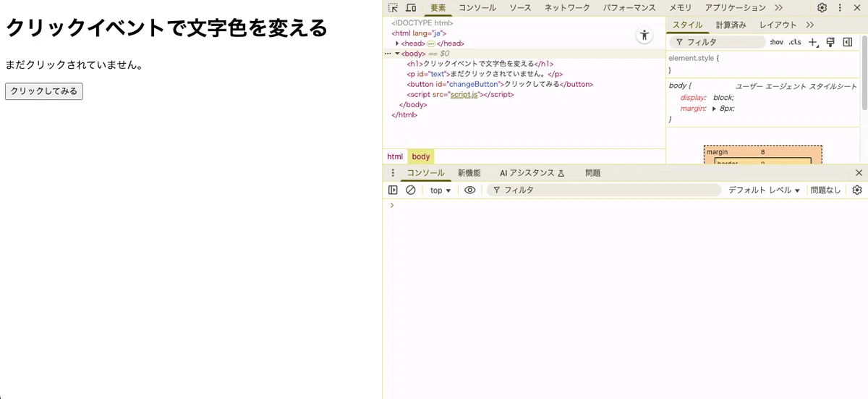868x399 pixels.
Task: Create a live expression with eye icon
Action: (x=470, y=190)
